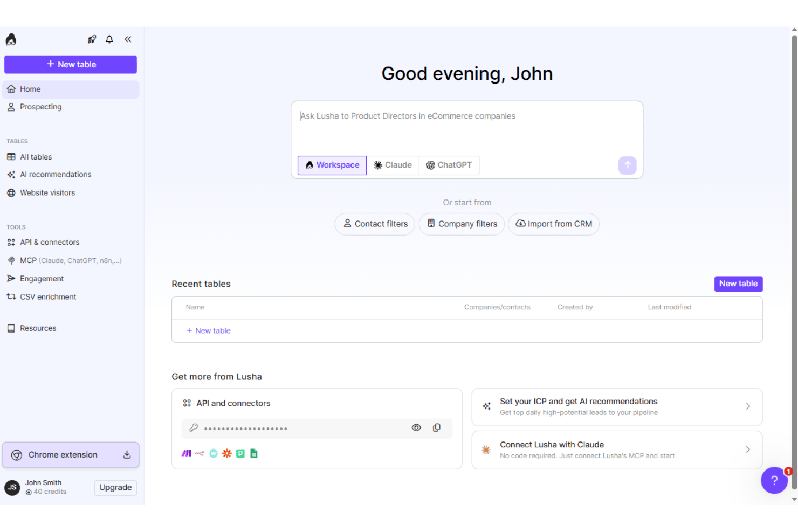Click the JS user avatar
The image size is (798, 532).
12,487
